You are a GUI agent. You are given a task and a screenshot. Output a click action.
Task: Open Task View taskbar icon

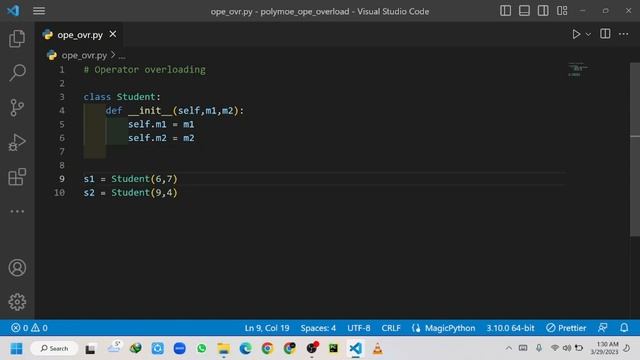click(90, 349)
